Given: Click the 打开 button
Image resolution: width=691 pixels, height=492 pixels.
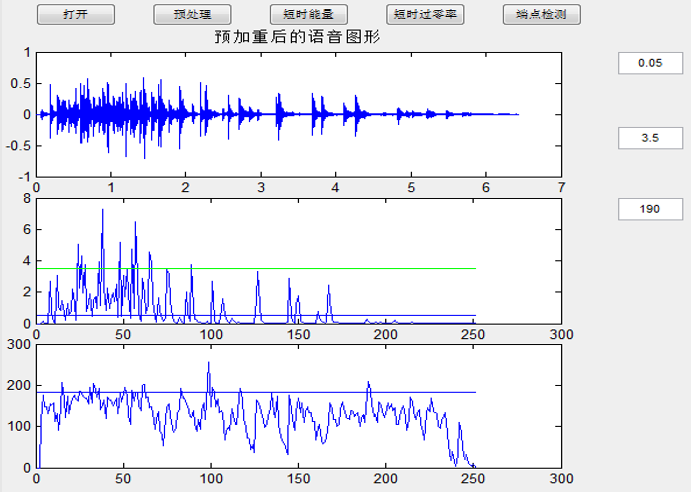Looking at the screenshot, I should [x=76, y=15].
